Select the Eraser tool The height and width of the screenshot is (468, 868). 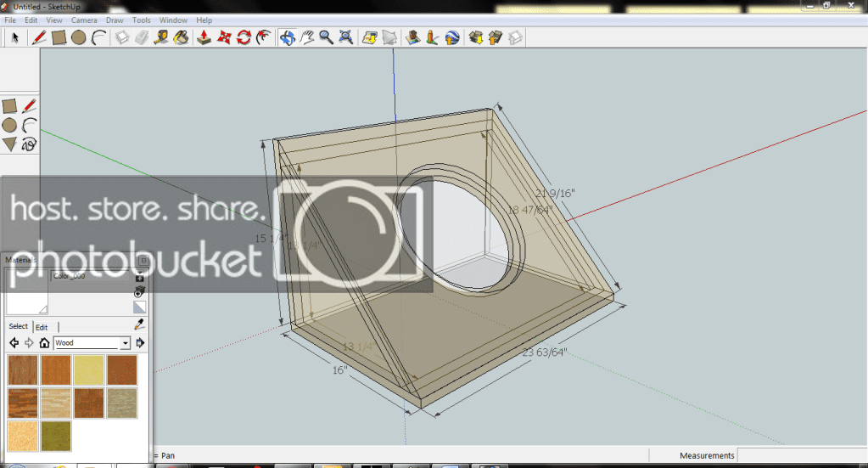[142, 37]
